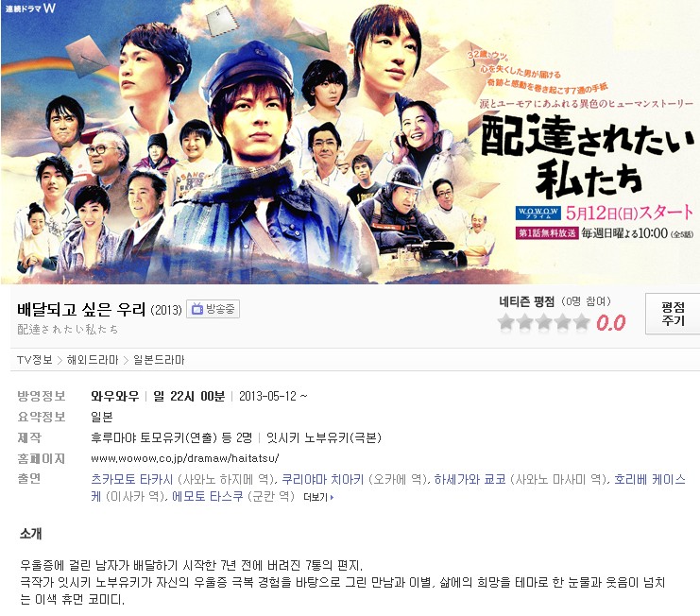The image size is (700, 616).
Task: Click the WOWOW logo on poster
Action: click(538, 213)
